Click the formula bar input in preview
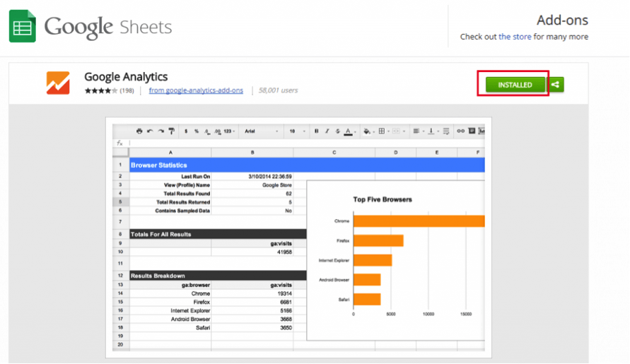Screen dimensions: 630x364 (307, 143)
